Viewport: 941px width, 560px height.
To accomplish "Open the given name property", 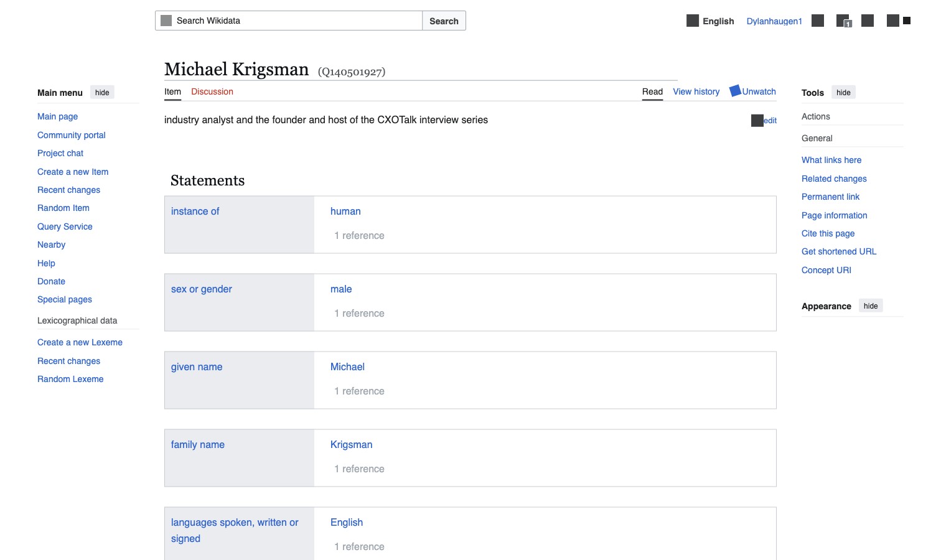I will [197, 367].
